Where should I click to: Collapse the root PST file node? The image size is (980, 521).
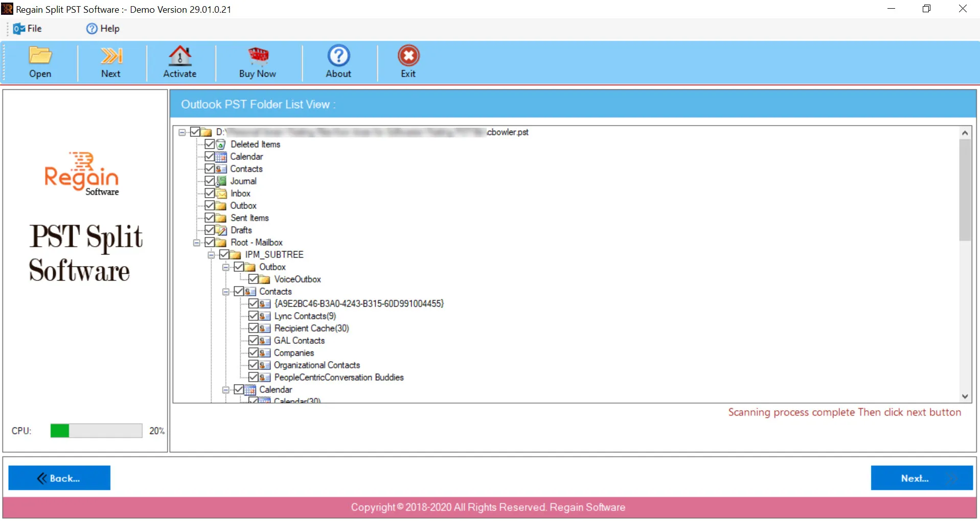(x=182, y=132)
